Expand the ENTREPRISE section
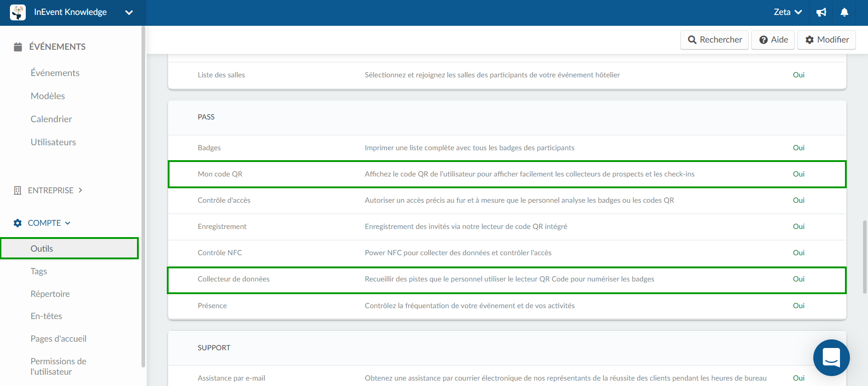This screenshot has width=868, height=386. click(x=55, y=191)
